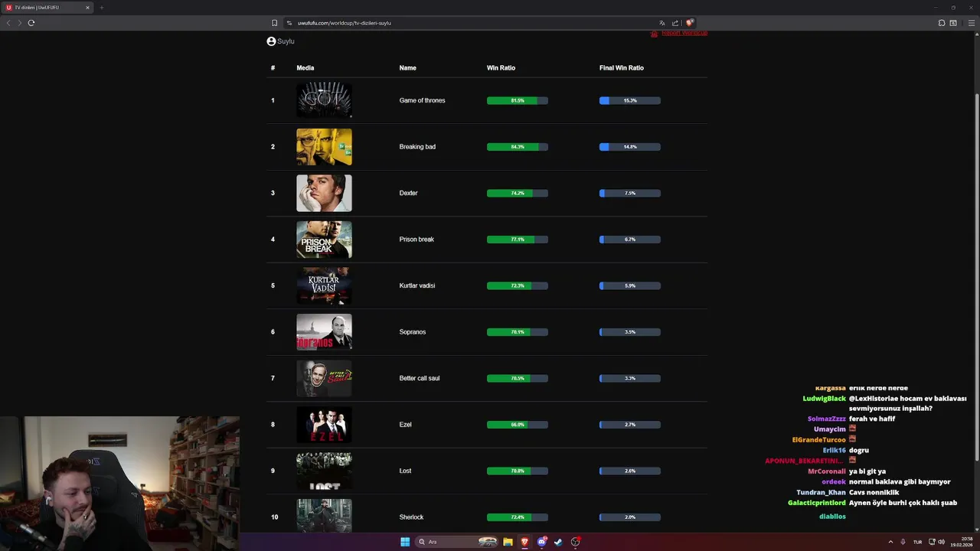
Task: Click the 'Prison break' name text
Action: tap(416, 240)
